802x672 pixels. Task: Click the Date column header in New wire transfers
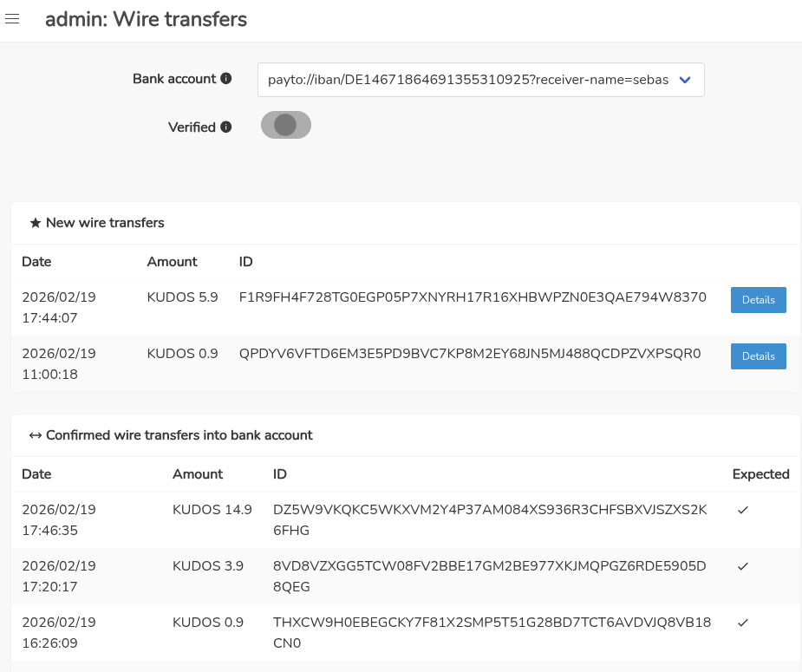[x=36, y=262]
